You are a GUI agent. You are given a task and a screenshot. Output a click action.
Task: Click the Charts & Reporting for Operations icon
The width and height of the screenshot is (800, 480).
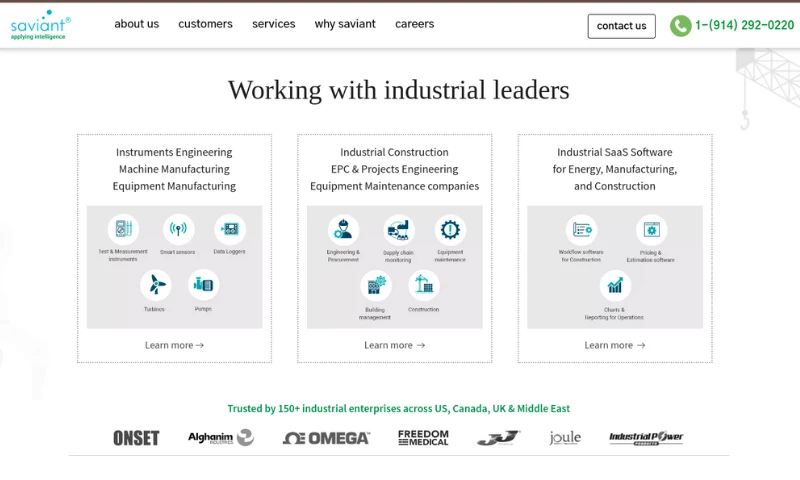click(615, 286)
